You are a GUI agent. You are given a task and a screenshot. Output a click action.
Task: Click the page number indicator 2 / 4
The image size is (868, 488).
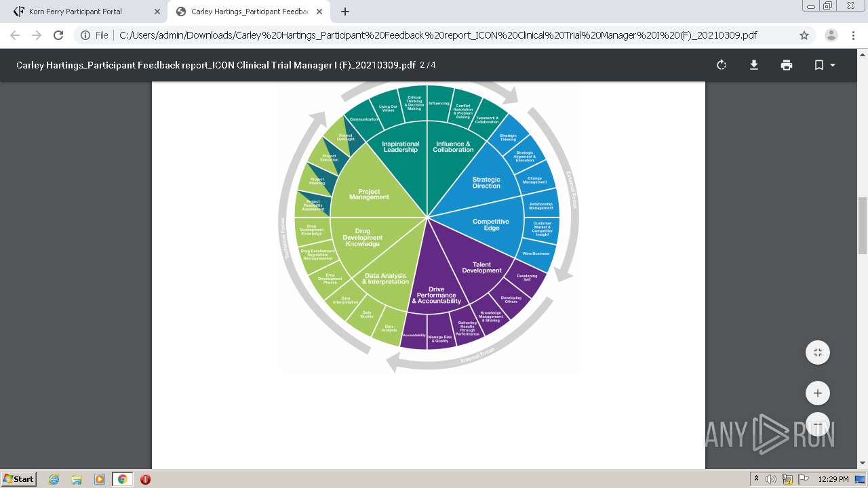[427, 65]
